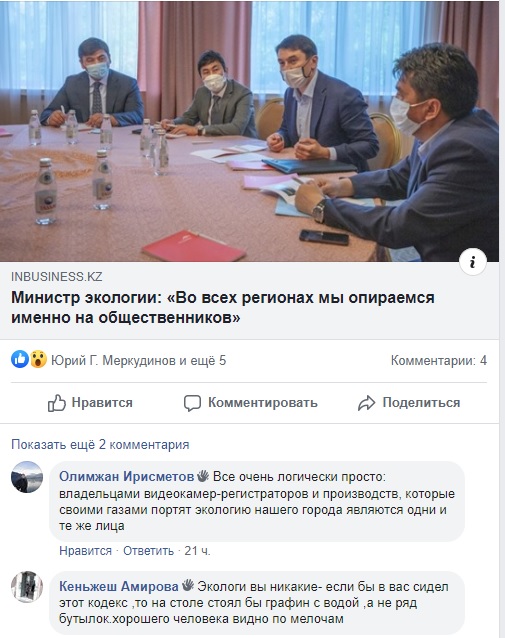
Task: Open Олимжан Ирисметов's avatar thumbnail
Action: (27, 477)
